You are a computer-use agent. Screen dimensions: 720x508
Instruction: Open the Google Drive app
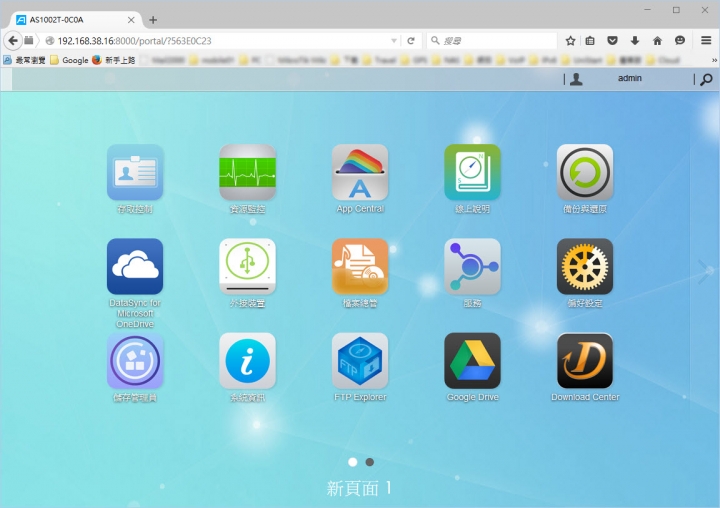pyautogui.click(x=472, y=361)
